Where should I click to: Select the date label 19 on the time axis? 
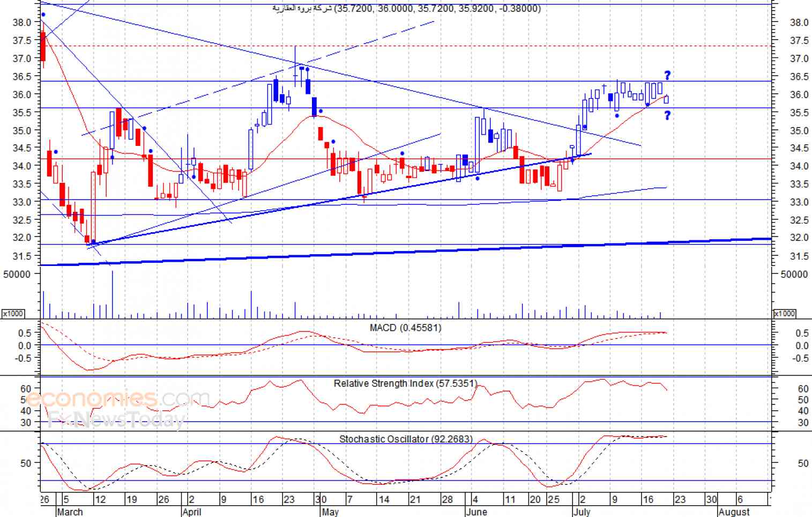(x=131, y=499)
